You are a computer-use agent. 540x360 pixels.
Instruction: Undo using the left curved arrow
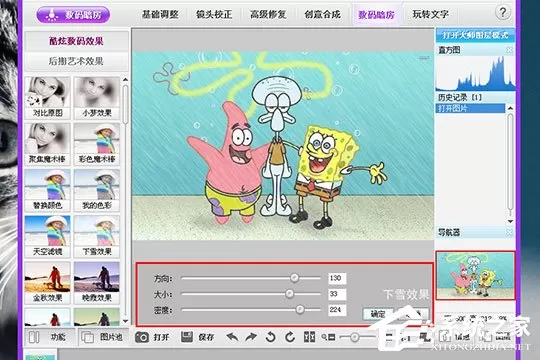[232, 337]
